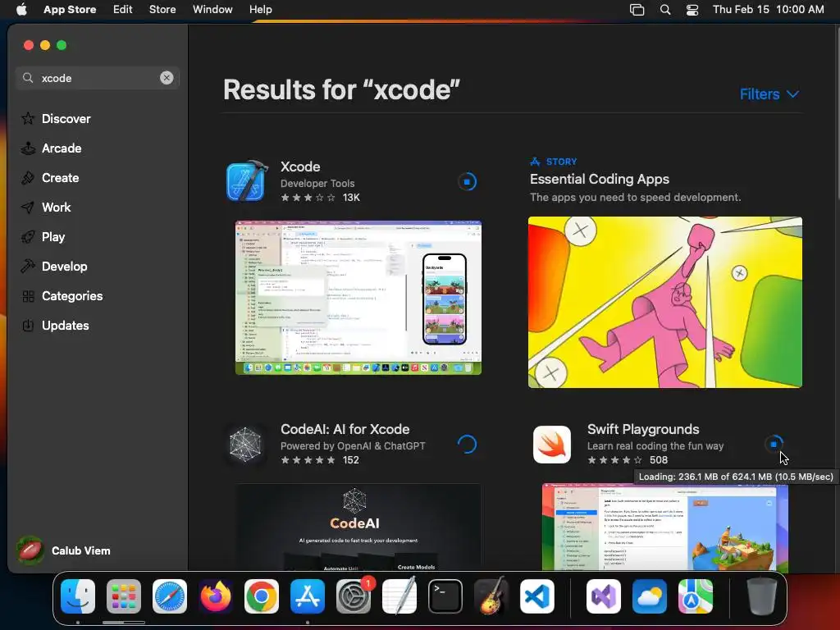This screenshot has width=840, height=630.
Task: Click the Stage Manager menu bar icon
Action: pos(637,10)
